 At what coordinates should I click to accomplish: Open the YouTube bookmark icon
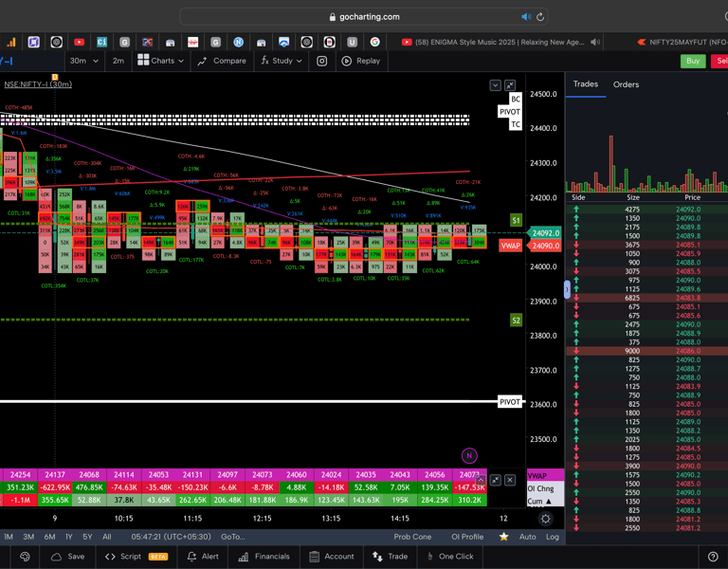click(x=79, y=43)
